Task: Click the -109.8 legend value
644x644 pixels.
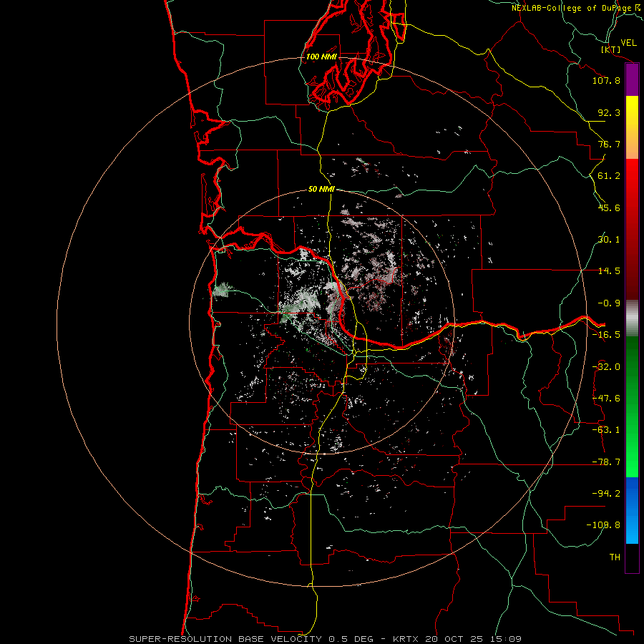Action: pos(603,525)
